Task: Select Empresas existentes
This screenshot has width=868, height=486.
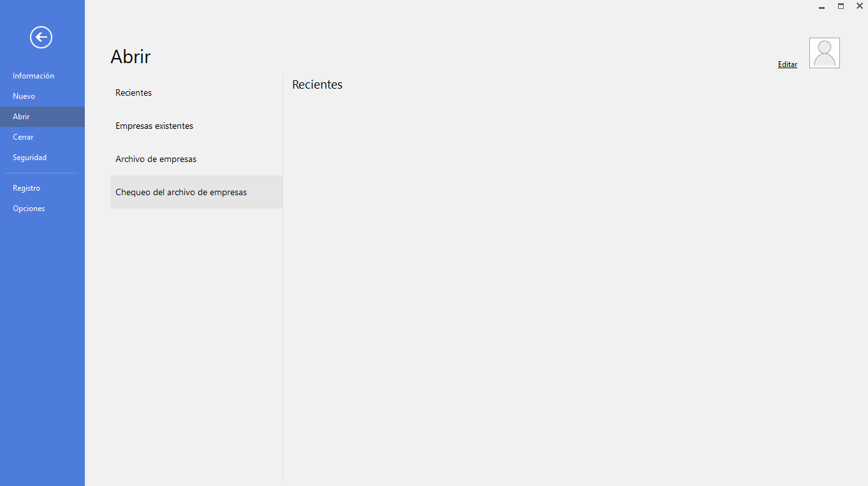Action: click(x=196, y=126)
